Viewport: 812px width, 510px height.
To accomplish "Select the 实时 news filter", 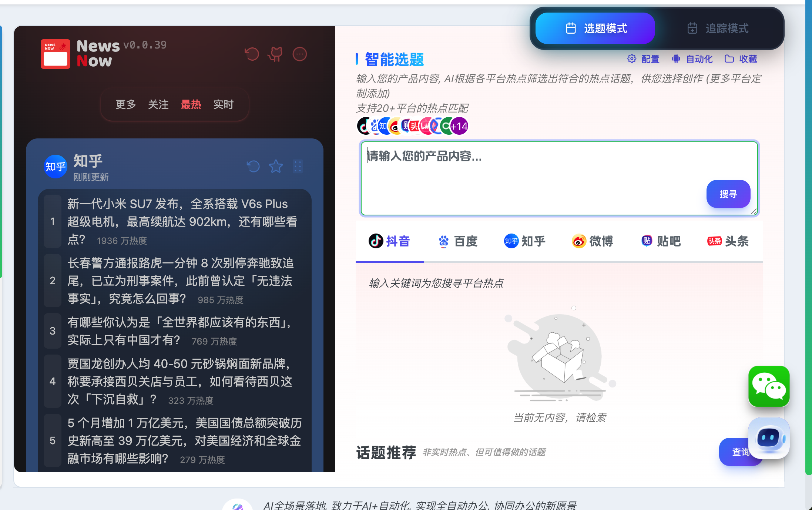I will 223,105.
